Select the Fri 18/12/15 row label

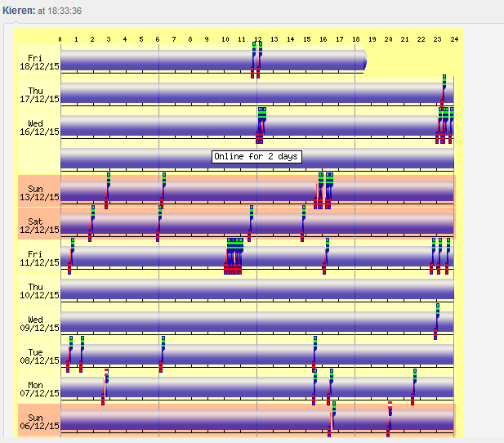[39, 62]
